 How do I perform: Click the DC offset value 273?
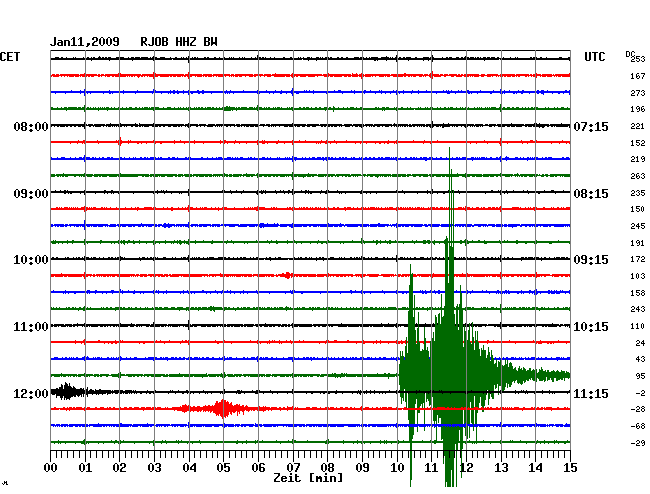point(638,93)
